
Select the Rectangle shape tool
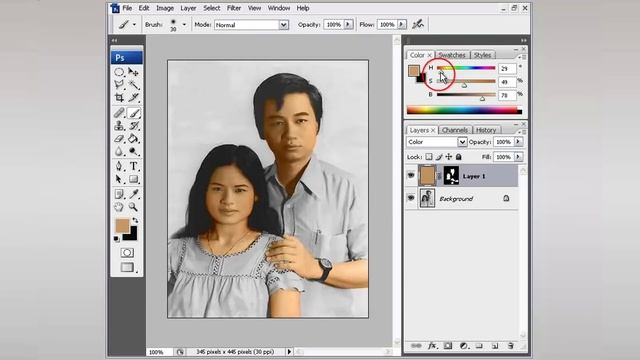[x=133, y=179]
